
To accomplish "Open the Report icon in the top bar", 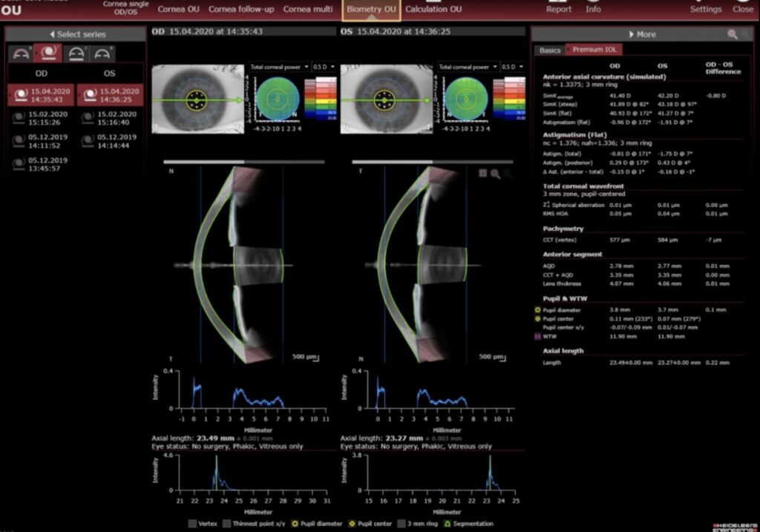I will click(558, 8).
